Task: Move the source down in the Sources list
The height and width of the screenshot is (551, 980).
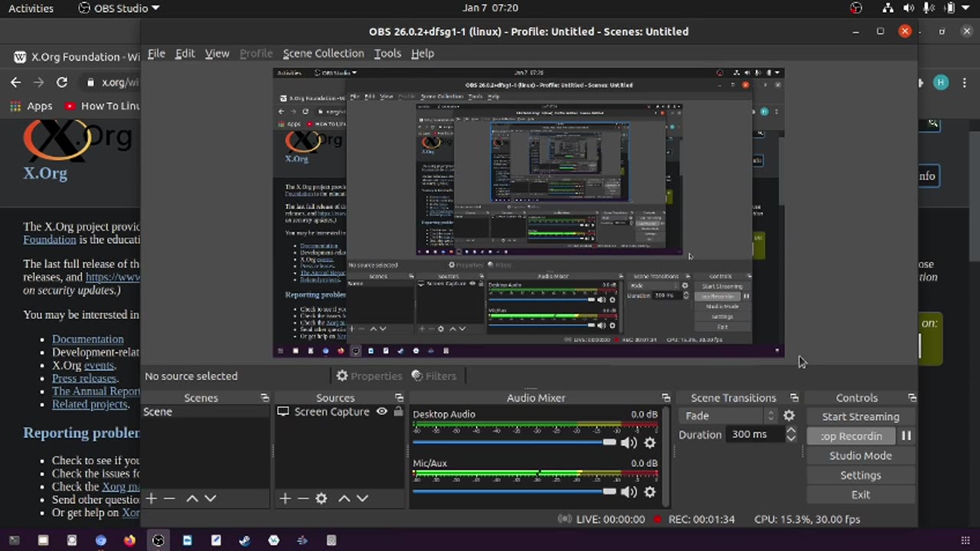Action: pyautogui.click(x=363, y=498)
